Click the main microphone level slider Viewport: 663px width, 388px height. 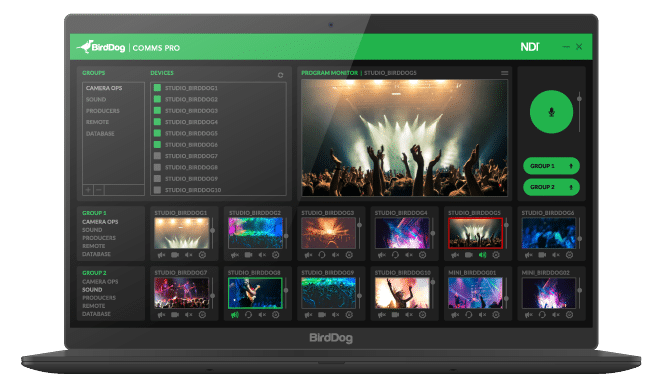click(x=579, y=112)
